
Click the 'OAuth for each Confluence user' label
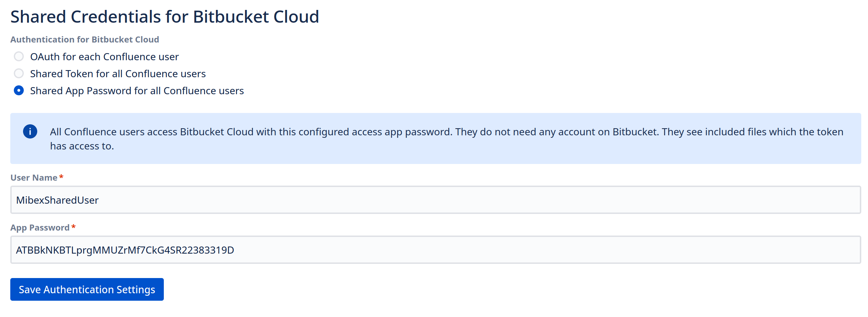tap(104, 57)
